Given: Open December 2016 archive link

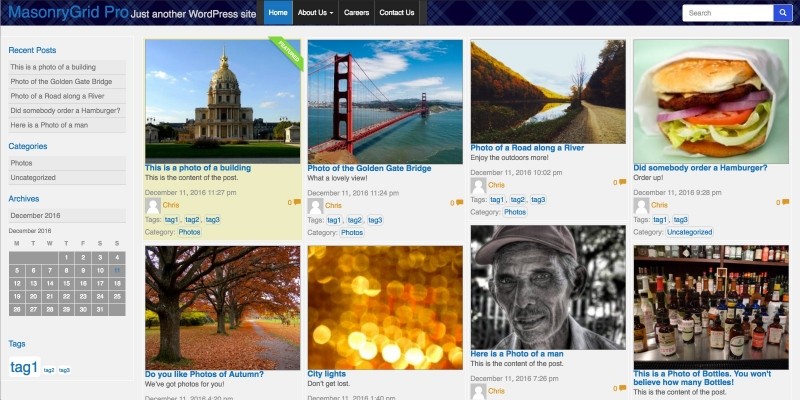Looking at the screenshot, I should 36,215.
